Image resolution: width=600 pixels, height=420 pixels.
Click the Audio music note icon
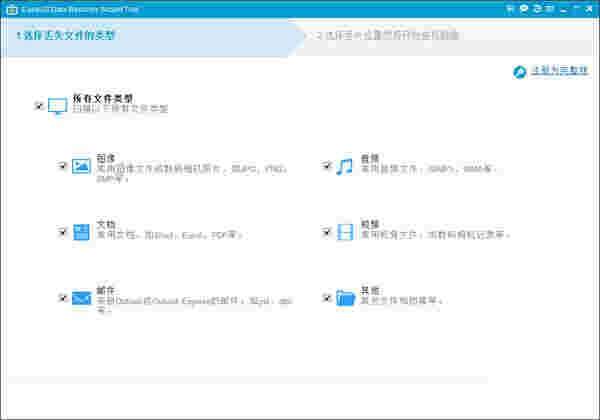coord(344,166)
